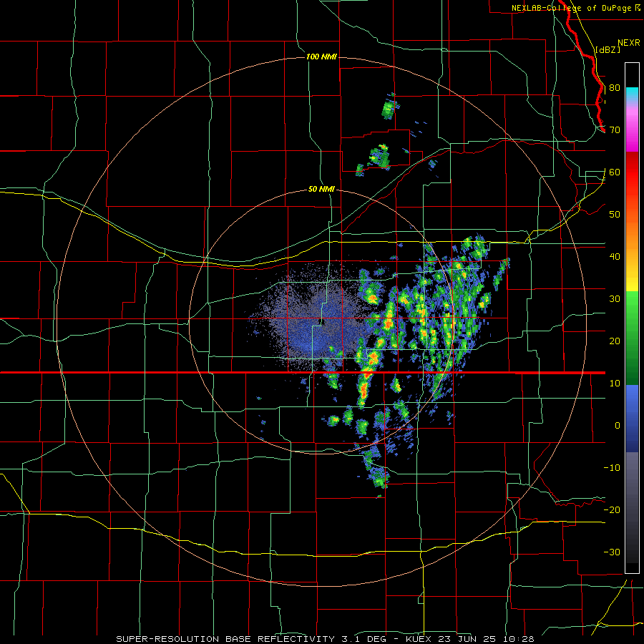Click the 20 dBZ scale value
This screenshot has height=644, width=644.
615,341
